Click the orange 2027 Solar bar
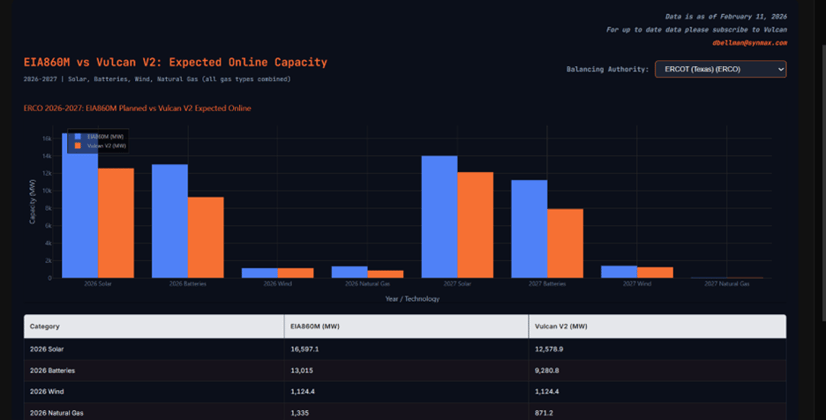The image size is (826, 420). 475,224
